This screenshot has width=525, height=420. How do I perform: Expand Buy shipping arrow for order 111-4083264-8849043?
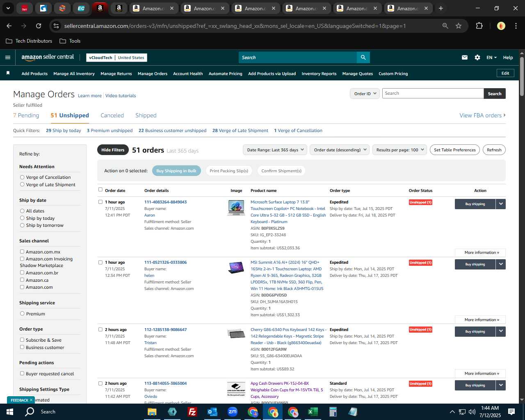coord(501,204)
